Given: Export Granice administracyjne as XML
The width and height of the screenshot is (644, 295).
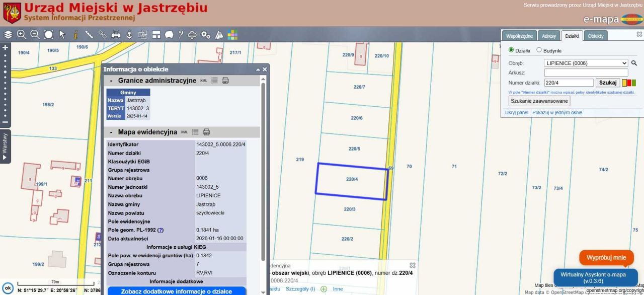Looking at the screenshot, I should [x=203, y=81].
